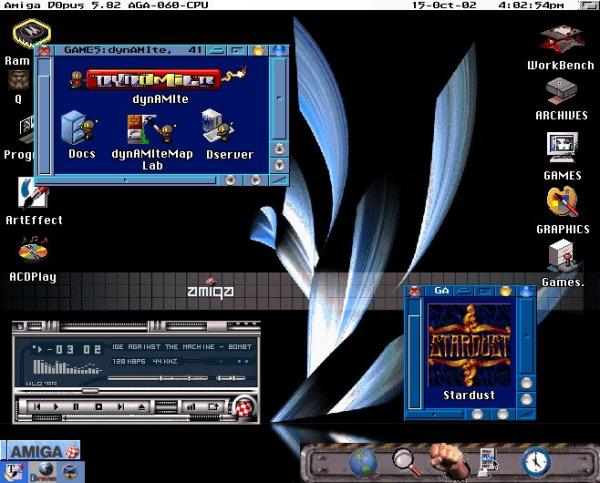Open the text editor icon under AMIGA banner

[14, 472]
